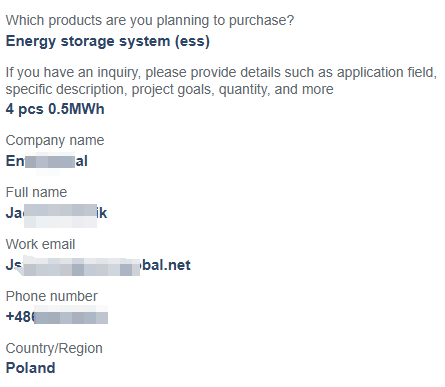Click the 'Full name' label

36,192
